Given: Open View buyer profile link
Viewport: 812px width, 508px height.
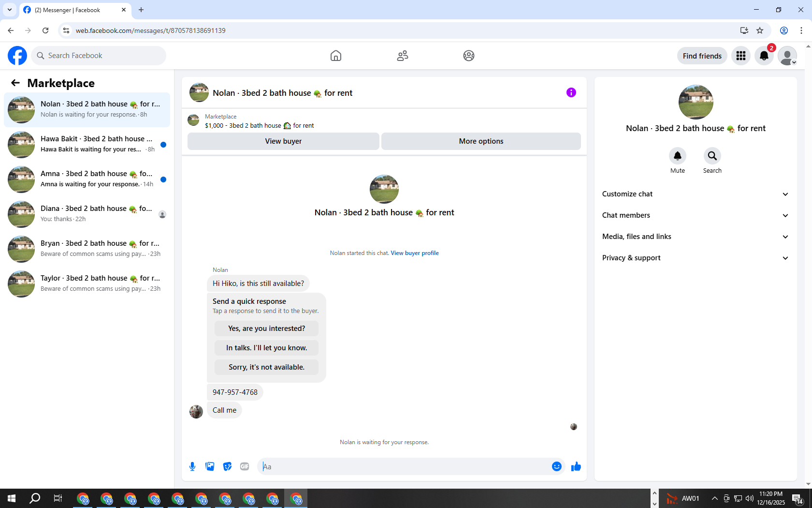Looking at the screenshot, I should pos(415,253).
